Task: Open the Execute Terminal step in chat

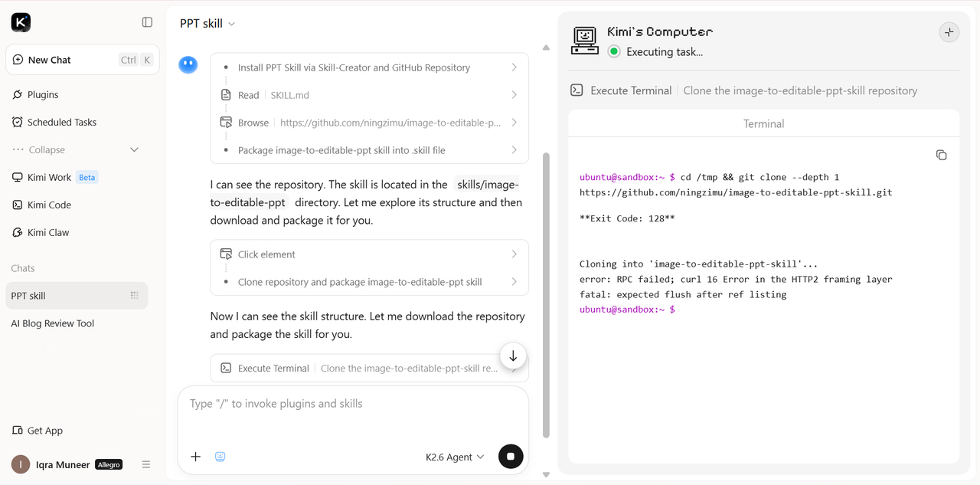Action: tap(369, 368)
